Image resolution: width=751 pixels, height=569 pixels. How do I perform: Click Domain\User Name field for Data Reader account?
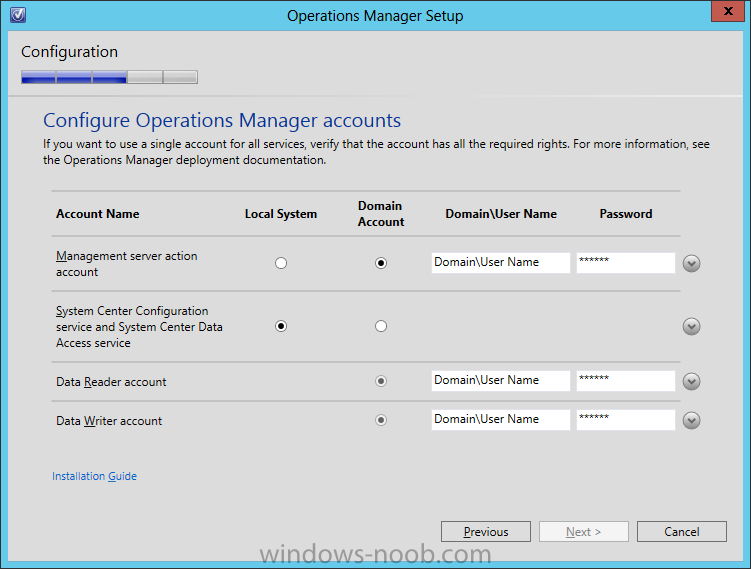click(501, 381)
